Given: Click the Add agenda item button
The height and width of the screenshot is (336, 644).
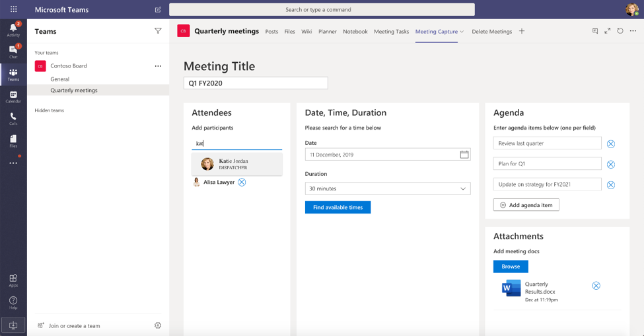Looking at the screenshot, I should click(526, 205).
